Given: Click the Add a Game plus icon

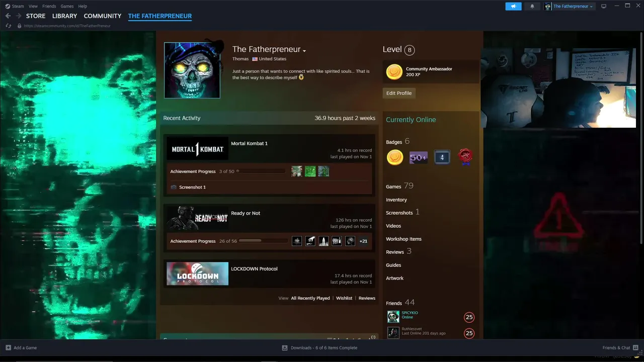Looking at the screenshot, I should (8, 347).
